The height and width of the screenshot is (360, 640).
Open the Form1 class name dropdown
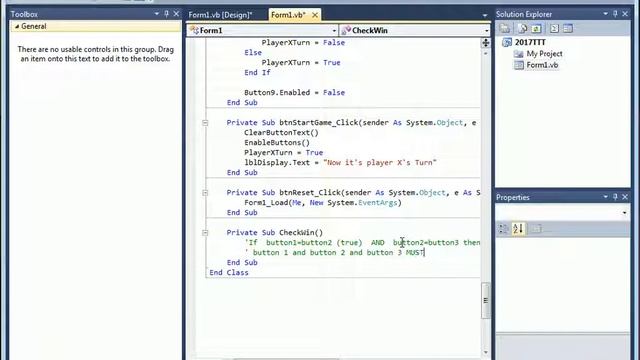(x=334, y=31)
